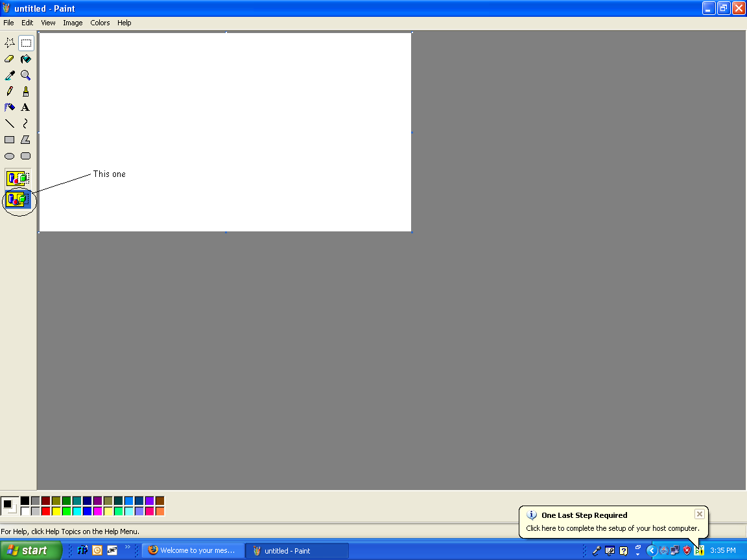
Task: Choose the Fill With Color tool
Action: pyautogui.click(x=25, y=58)
